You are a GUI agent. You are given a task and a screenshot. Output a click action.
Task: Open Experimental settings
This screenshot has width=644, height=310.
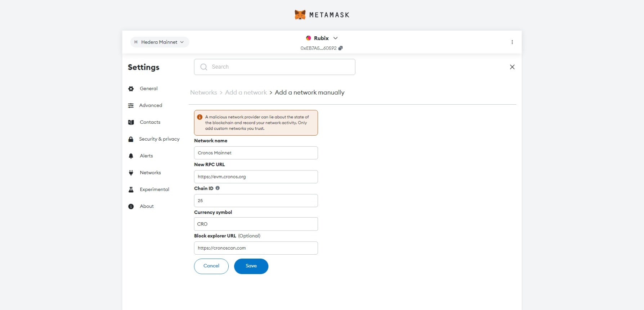pyautogui.click(x=154, y=190)
